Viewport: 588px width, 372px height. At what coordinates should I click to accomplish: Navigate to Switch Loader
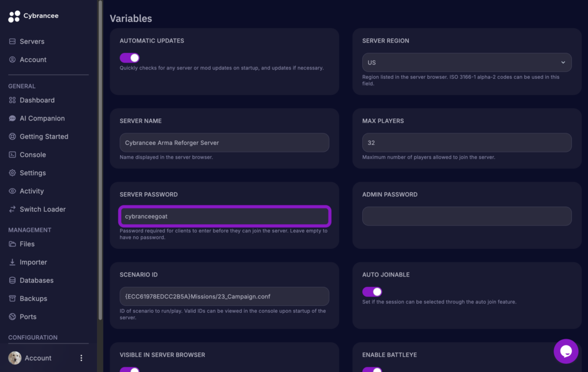click(42, 209)
